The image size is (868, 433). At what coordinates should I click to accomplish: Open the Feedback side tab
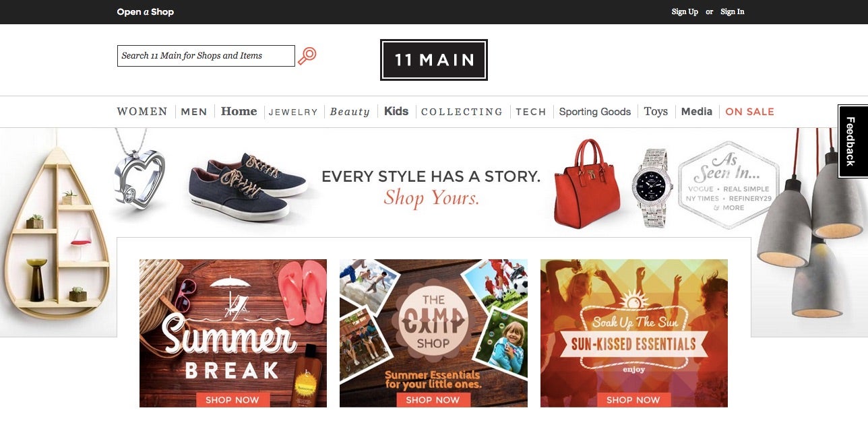coord(852,141)
